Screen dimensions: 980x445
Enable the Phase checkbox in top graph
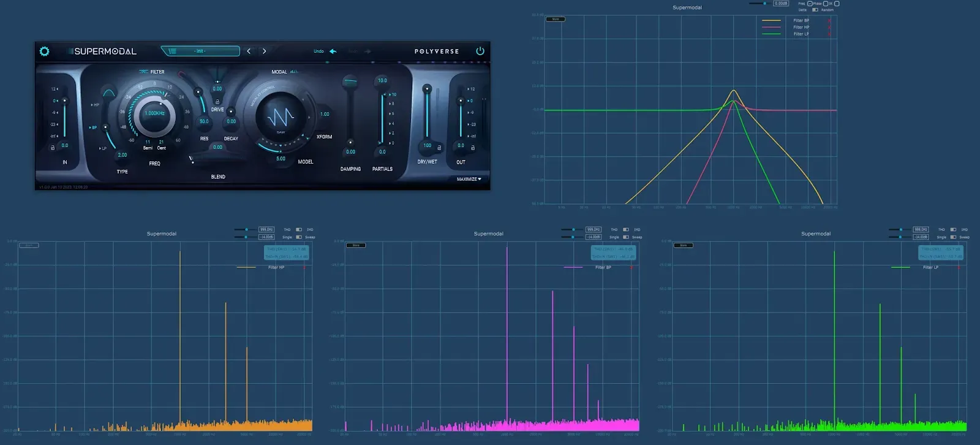coord(826,4)
